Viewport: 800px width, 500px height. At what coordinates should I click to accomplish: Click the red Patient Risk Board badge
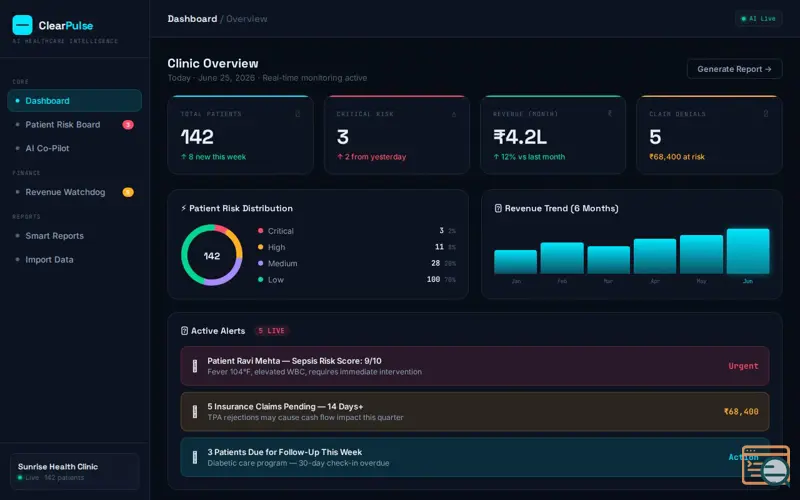[x=128, y=124]
